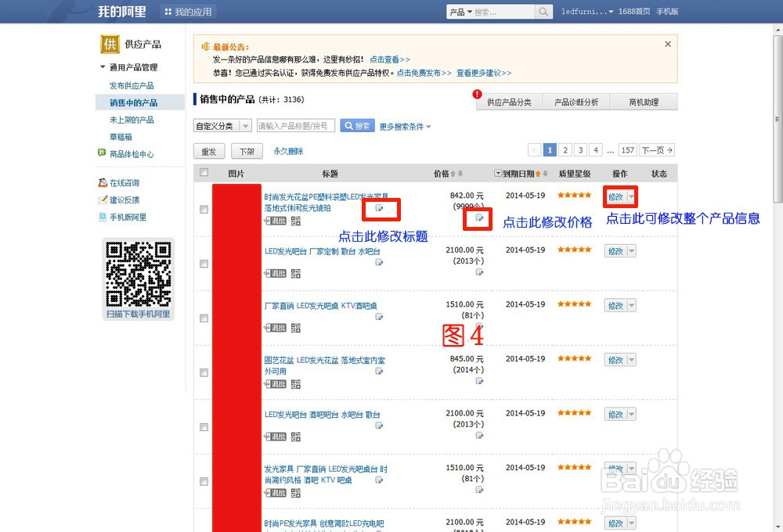This screenshot has height=532, width=783.
Task: Click QR code icon under 厂家直销 LED发光吧桌
Action: [x=296, y=328]
